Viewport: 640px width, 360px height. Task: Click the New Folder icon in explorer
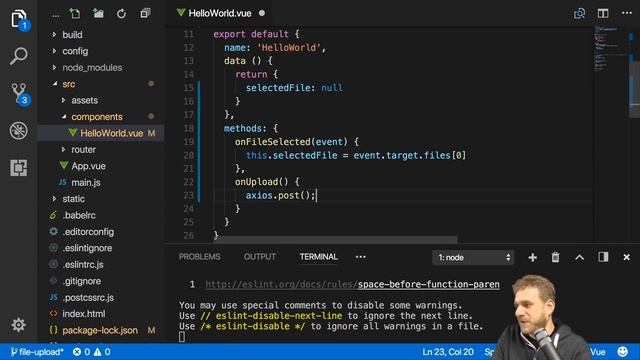[98, 13]
